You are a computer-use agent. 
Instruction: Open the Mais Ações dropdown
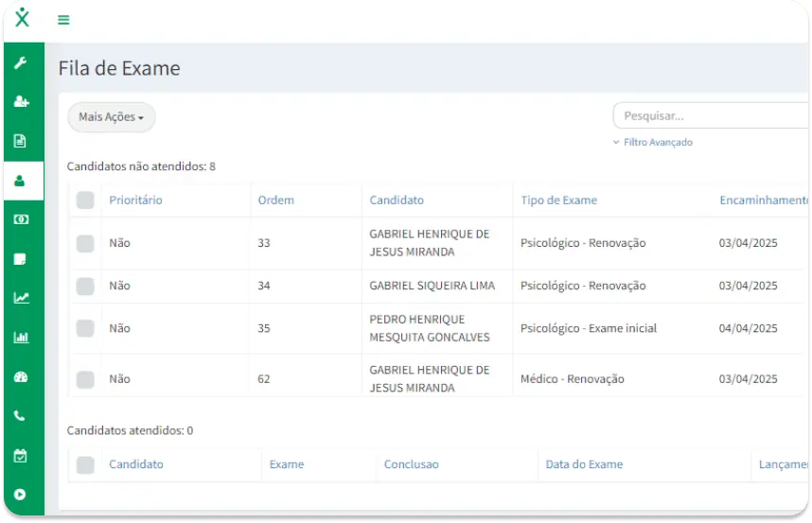click(111, 117)
